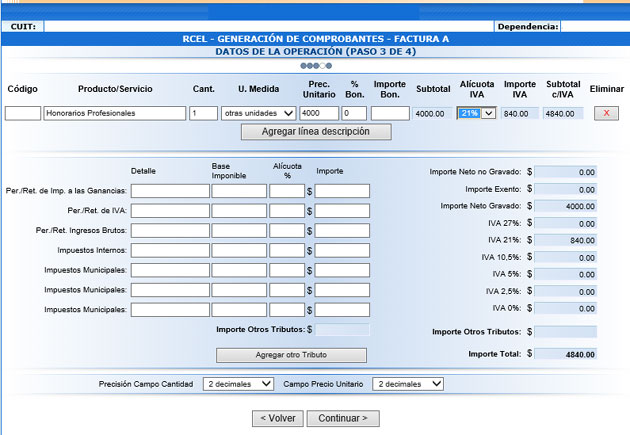This screenshot has height=435, width=630.
Task: Click Detalle field for Per./Ret. Ganancias
Action: (x=169, y=191)
